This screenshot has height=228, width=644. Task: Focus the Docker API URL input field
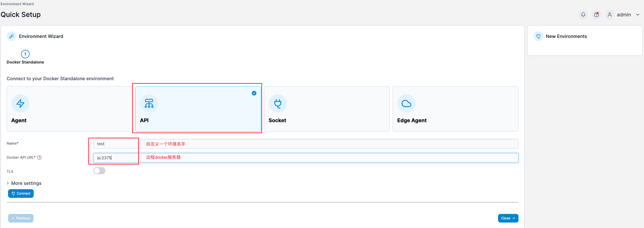(x=306, y=158)
